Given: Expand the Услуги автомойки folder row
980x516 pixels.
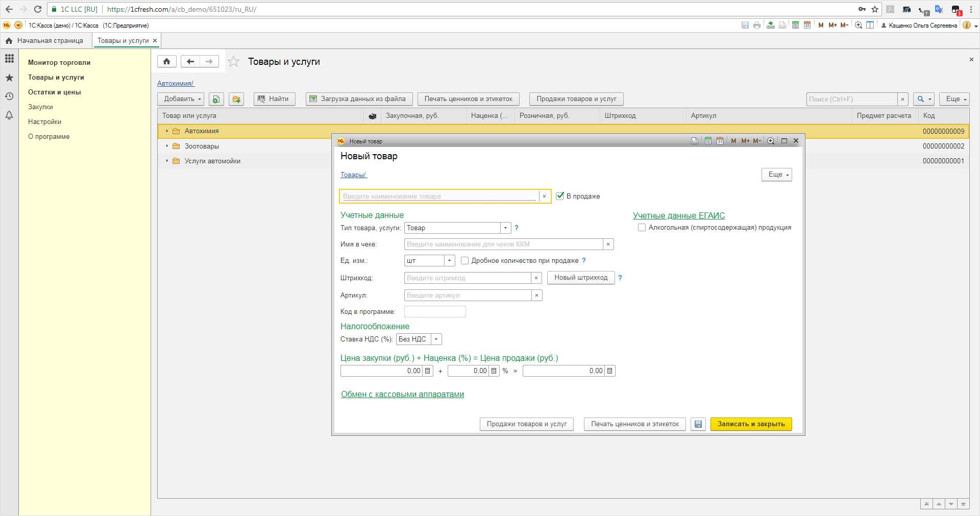Looking at the screenshot, I should 167,161.
